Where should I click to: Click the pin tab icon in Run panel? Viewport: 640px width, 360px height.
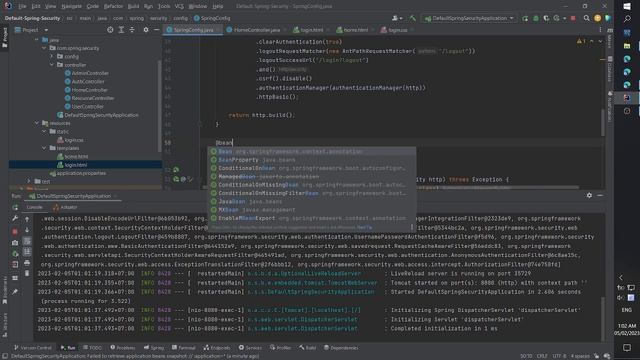pos(15,292)
